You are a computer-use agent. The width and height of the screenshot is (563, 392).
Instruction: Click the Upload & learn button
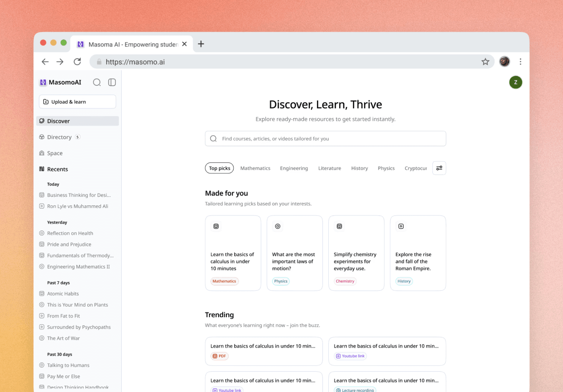(x=78, y=102)
